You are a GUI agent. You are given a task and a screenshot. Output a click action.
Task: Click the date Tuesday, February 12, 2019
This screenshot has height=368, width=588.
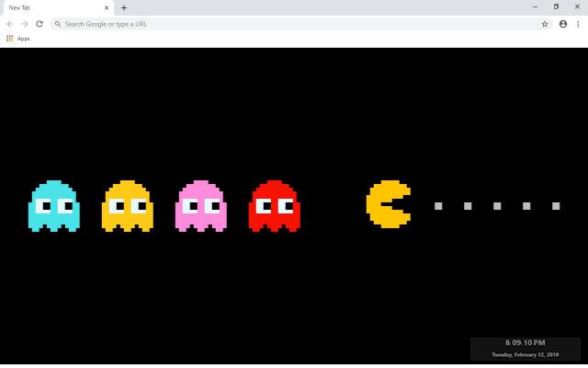coord(525,354)
